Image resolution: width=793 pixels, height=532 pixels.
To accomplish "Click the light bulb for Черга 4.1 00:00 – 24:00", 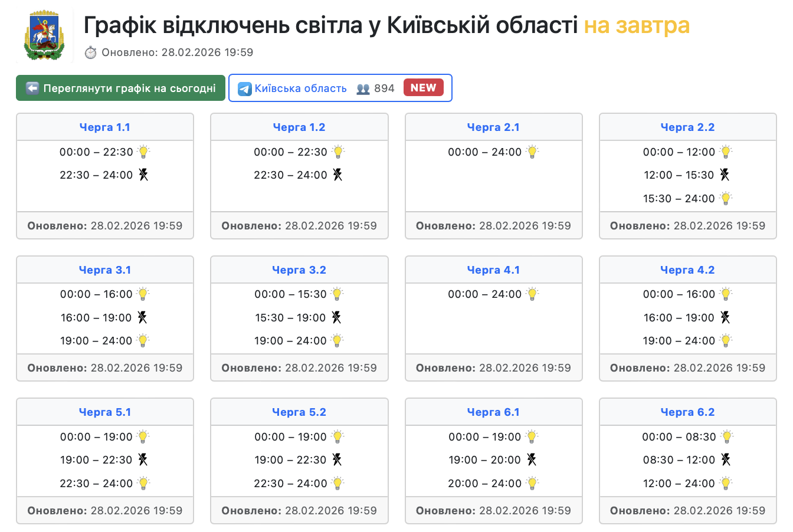I will [532, 294].
